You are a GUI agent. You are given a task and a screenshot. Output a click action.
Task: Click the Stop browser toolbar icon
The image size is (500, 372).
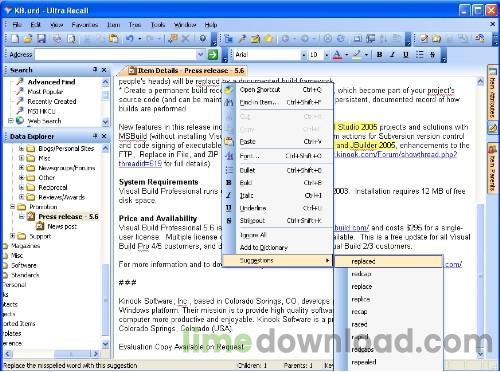[x=327, y=39]
